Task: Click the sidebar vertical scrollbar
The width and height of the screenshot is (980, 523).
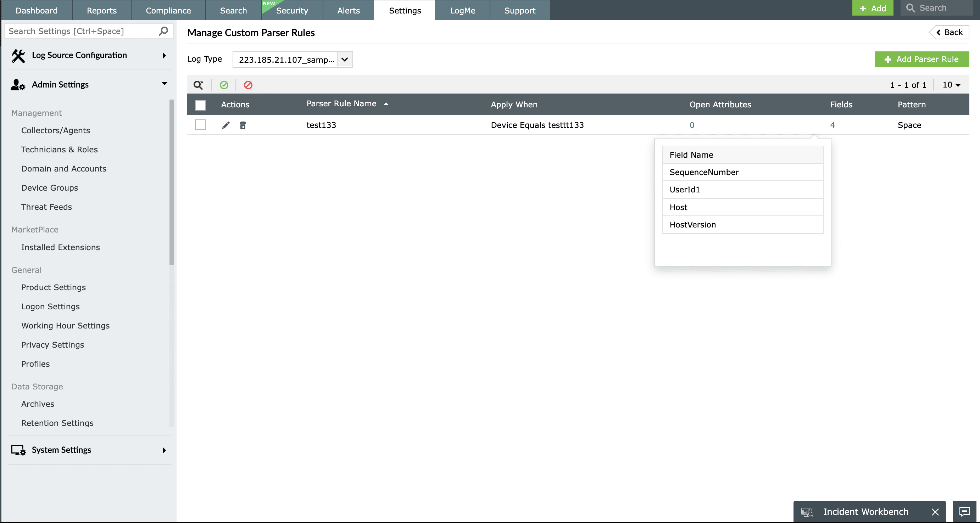Action: pyautogui.click(x=172, y=182)
